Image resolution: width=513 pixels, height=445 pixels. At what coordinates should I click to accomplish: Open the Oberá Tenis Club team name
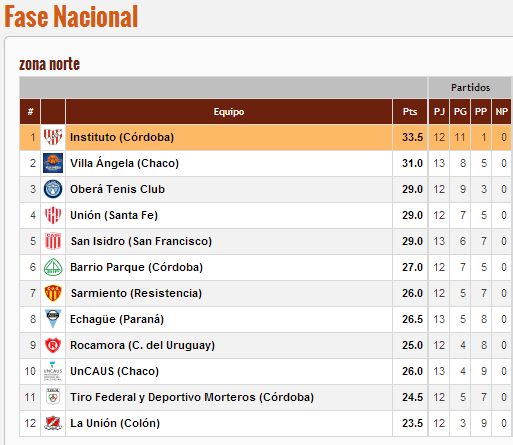[x=117, y=189]
